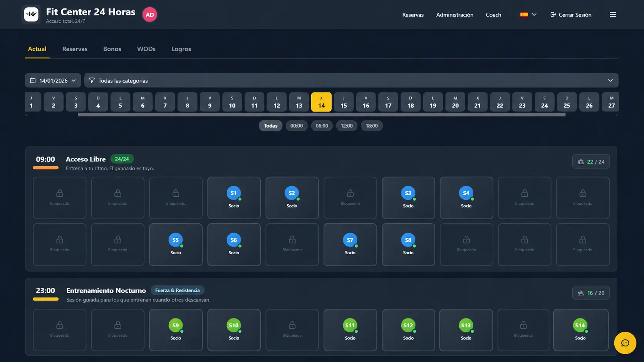The height and width of the screenshot is (362, 644).
Task: Select day X 14 in calendar strip
Action: (321, 102)
